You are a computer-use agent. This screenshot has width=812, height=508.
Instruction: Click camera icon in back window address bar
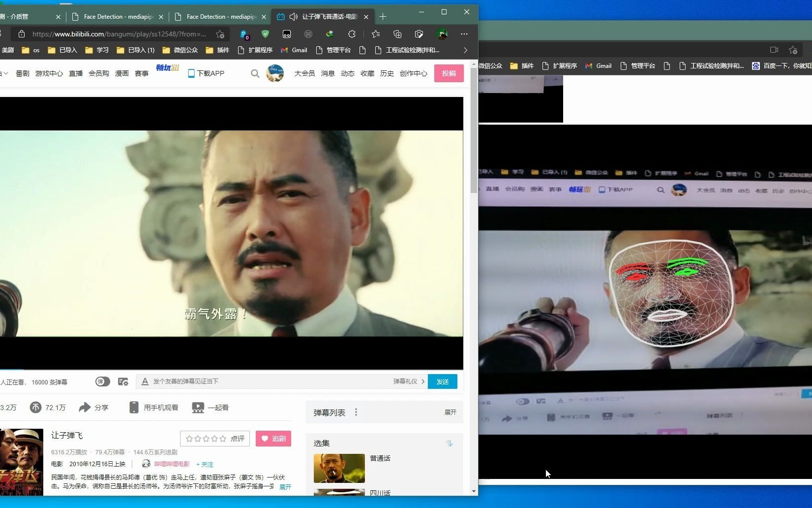(x=774, y=50)
